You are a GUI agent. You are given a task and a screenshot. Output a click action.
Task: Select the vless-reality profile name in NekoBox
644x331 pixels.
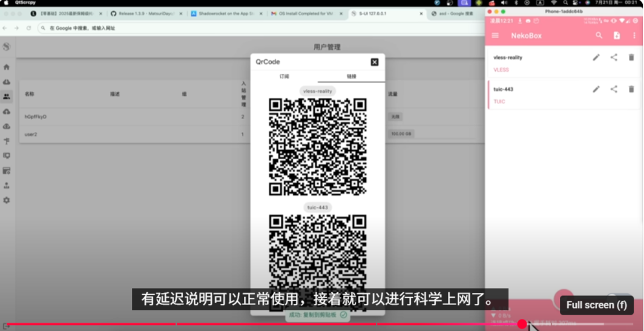[508, 57]
